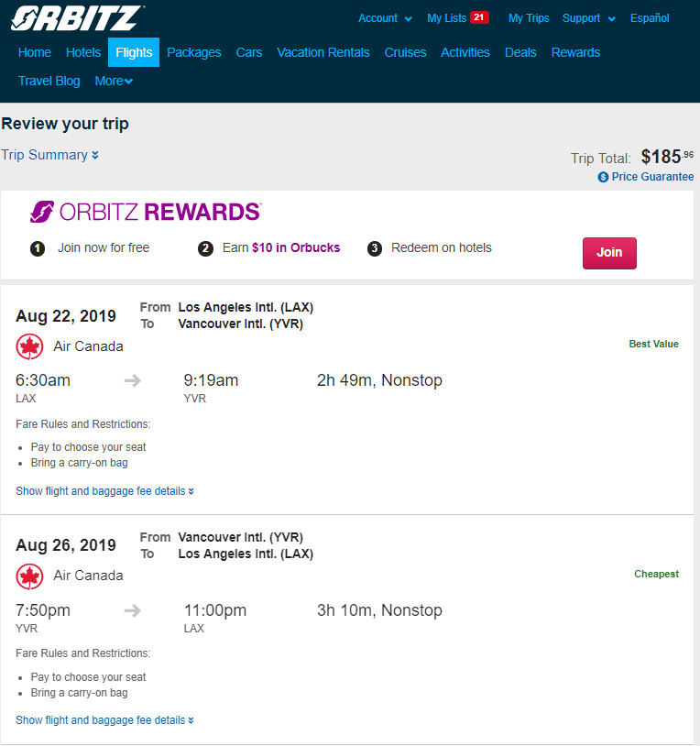This screenshot has height=746, width=700.
Task: Expand the More navigation menu
Action: click(x=114, y=81)
